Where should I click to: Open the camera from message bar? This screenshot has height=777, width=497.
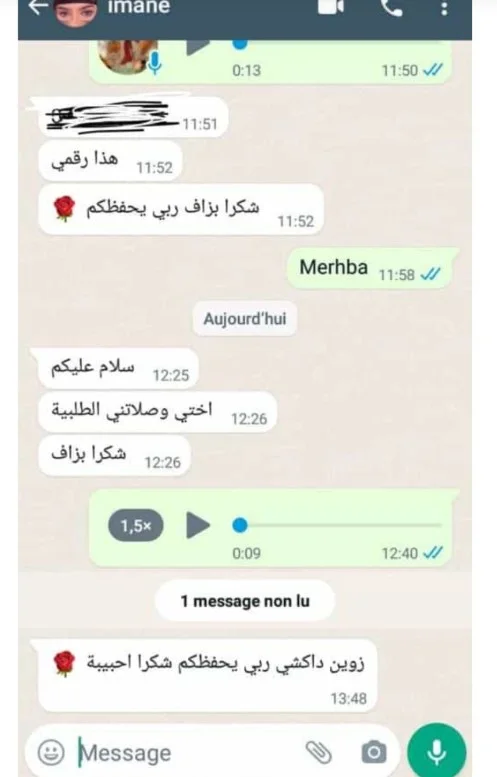point(374,752)
